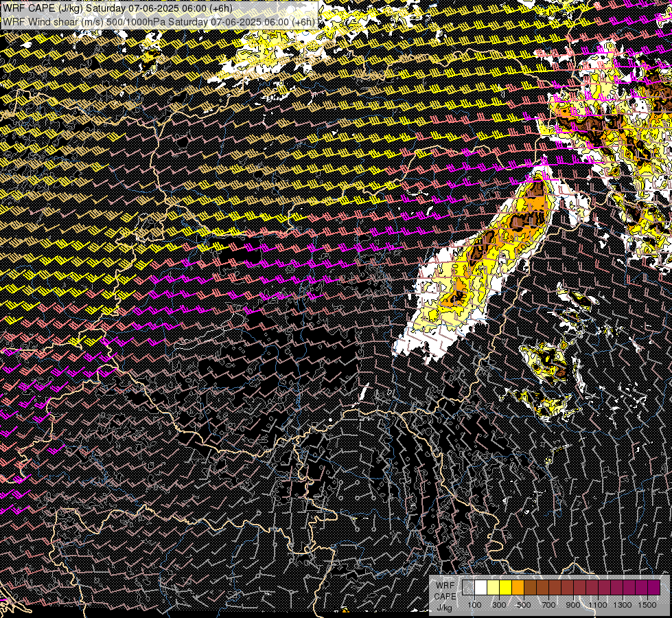Screen dimensions: 672x618
Task: Click the rightmost purple swatch in the CAPE legend
Action: 654,588
